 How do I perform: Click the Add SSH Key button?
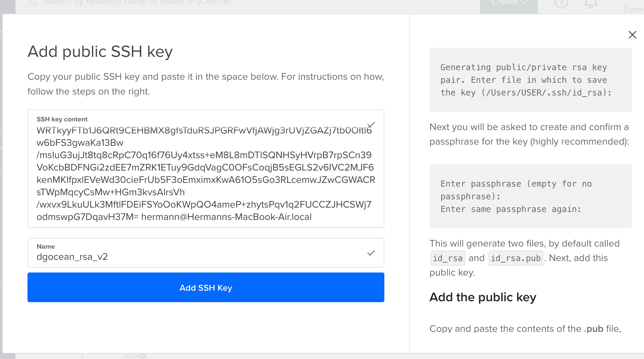(206, 287)
